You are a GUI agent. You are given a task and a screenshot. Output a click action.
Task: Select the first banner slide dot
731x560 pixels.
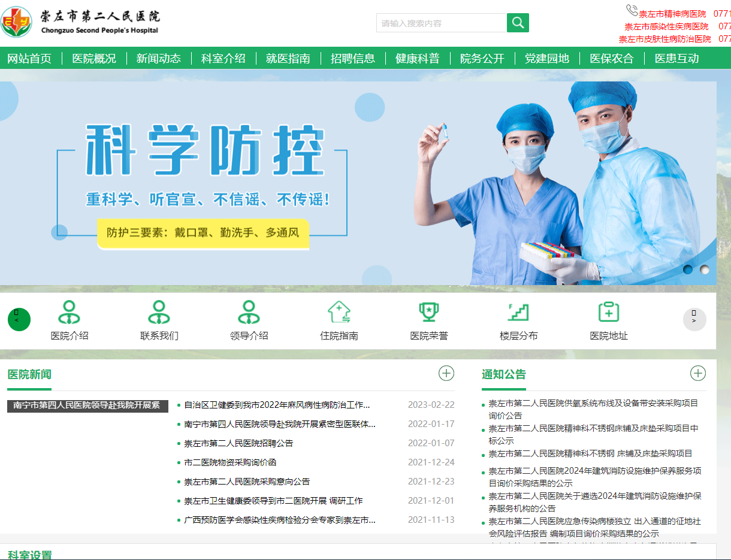(688, 270)
